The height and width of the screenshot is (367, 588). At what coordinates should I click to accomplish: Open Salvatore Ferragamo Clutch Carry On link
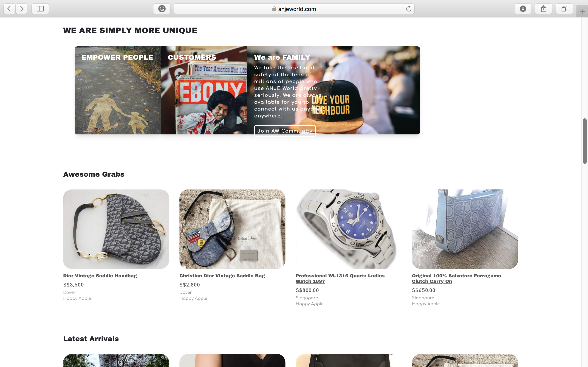tap(456, 278)
